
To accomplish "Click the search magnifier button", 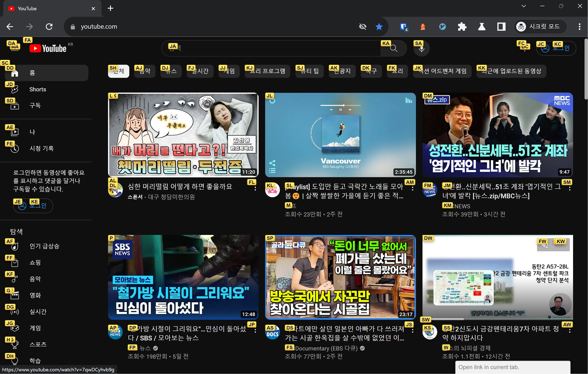I will (x=394, y=48).
